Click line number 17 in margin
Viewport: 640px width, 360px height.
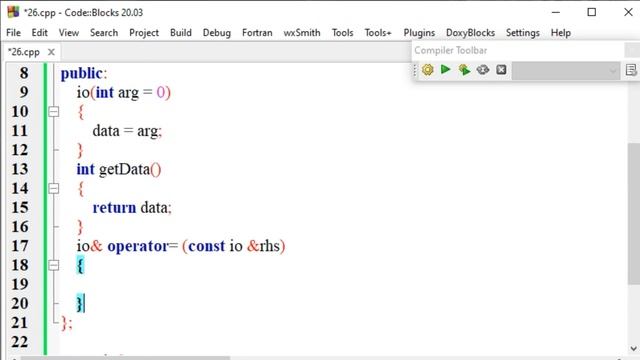(20, 246)
